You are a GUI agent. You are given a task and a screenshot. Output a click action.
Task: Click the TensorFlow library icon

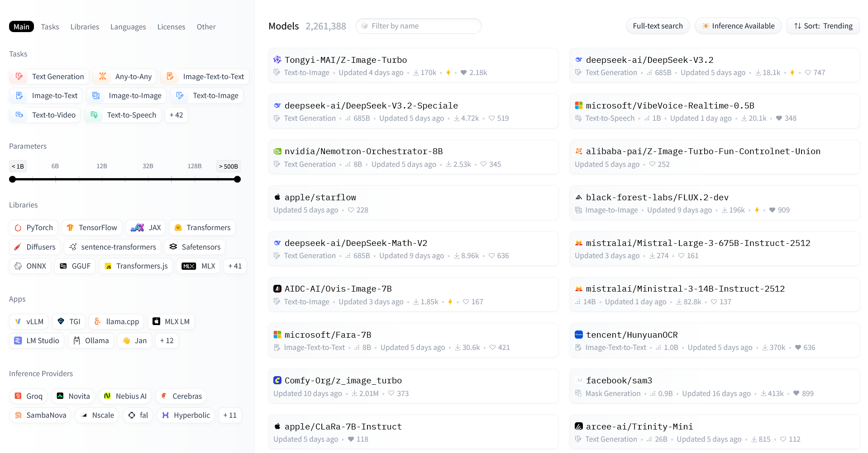(x=70, y=228)
